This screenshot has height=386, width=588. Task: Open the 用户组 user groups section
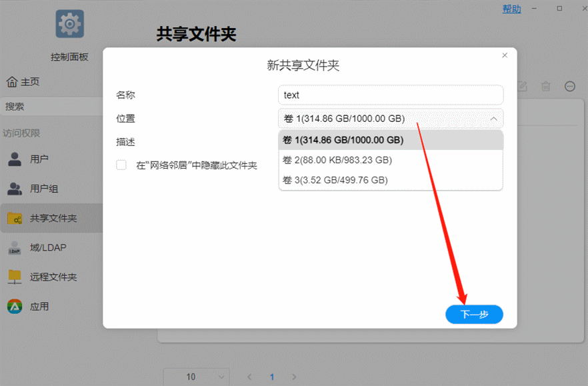coord(51,189)
